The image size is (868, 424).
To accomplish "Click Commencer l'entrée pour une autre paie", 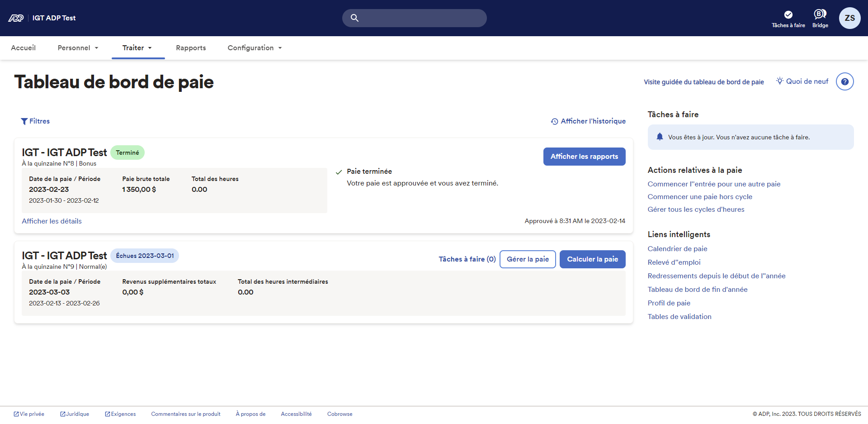I will tap(714, 184).
